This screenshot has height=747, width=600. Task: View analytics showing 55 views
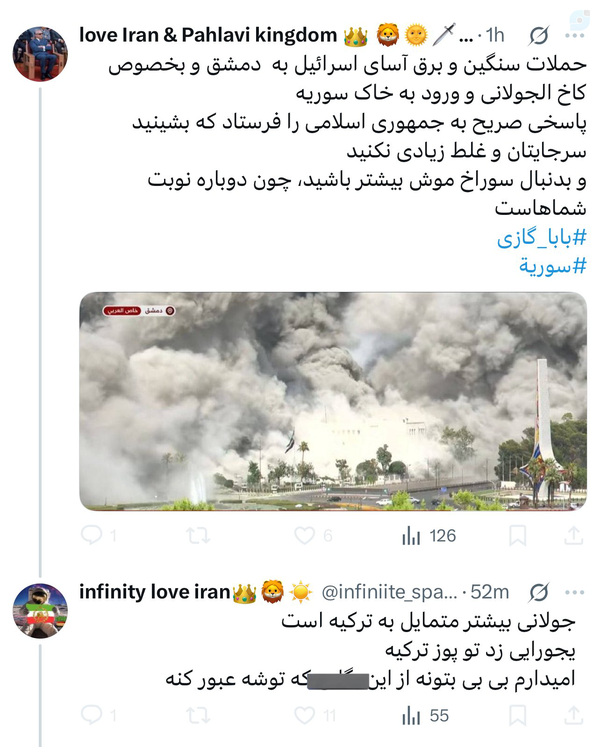pyautogui.click(x=426, y=716)
